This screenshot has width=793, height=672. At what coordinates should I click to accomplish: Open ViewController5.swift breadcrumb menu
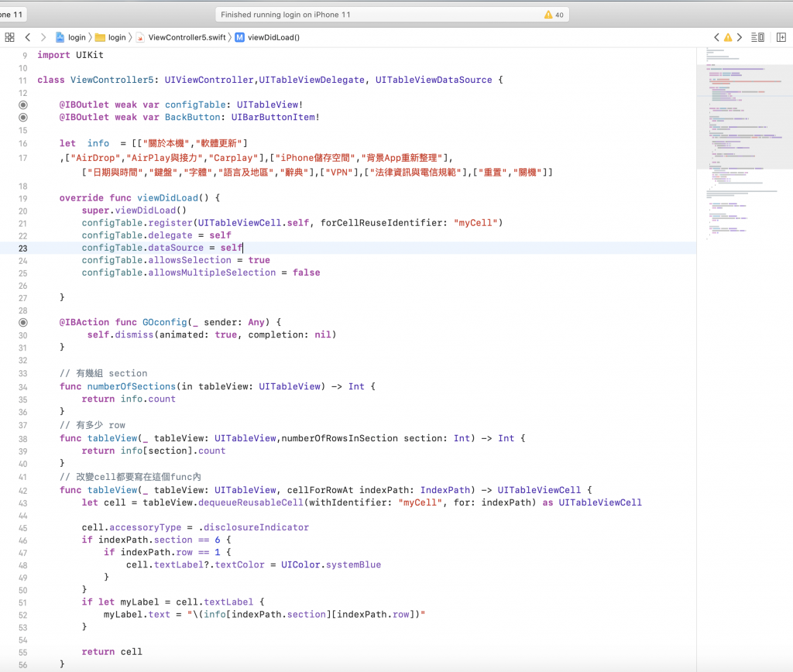coord(187,37)
